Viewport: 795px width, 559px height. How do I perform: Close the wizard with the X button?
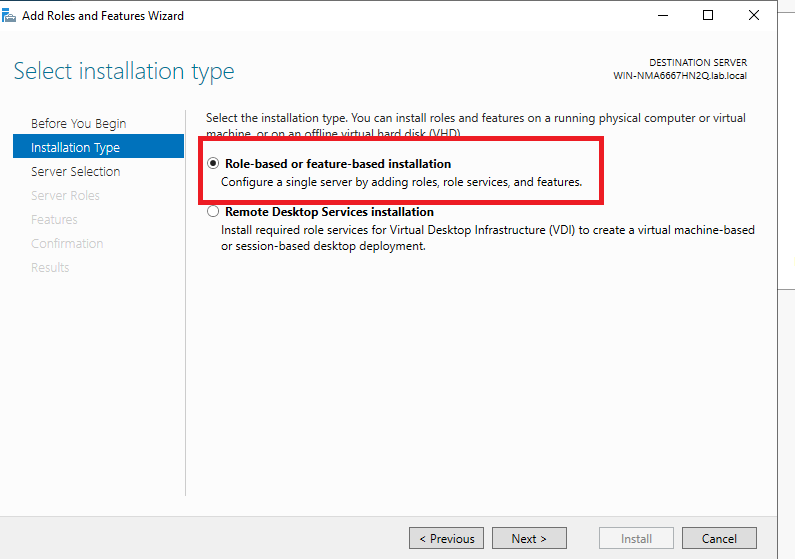tap(754, 16)
